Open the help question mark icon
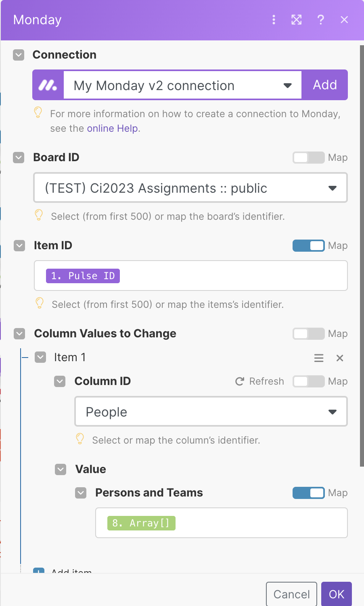 [321, 19]
